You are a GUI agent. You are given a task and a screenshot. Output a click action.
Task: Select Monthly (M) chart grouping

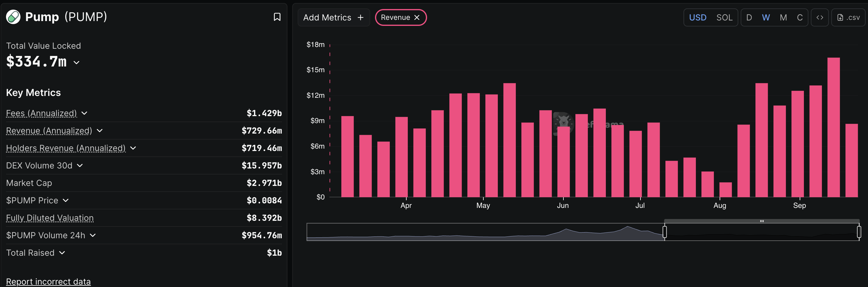click(783, 17)
